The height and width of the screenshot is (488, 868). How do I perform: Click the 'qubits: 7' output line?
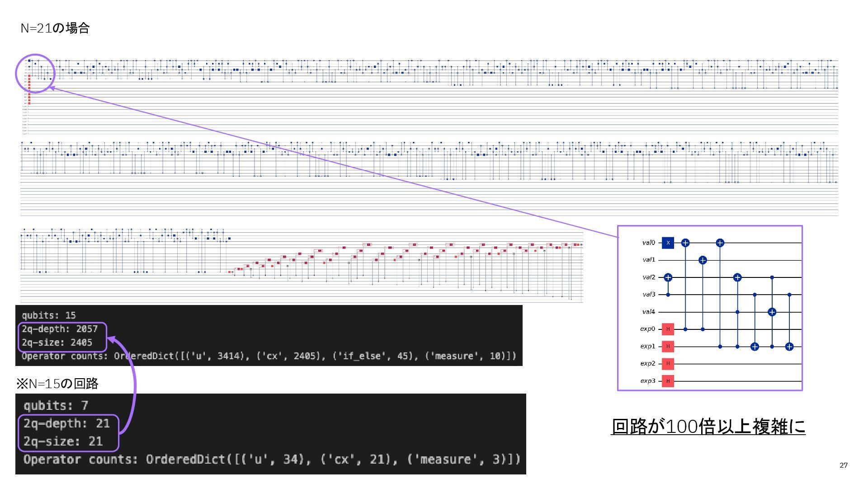(x=56, y=405)
